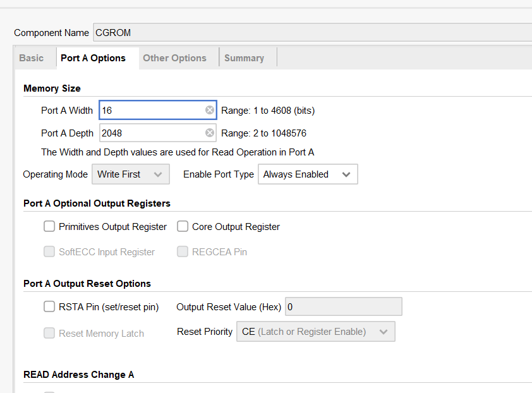The height and width of the screenshot is (393, 532).
Task: Select the Port A Options tab
Action: point(93,58)
